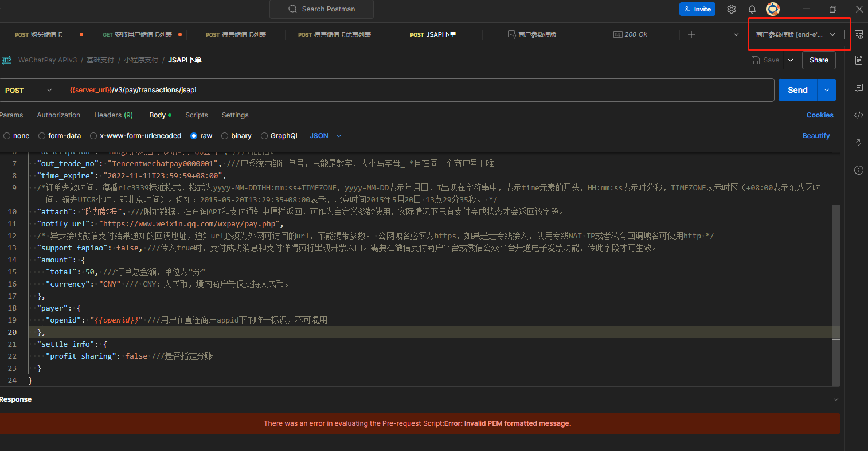Collapse the Response panel chevron

(836, 399)
